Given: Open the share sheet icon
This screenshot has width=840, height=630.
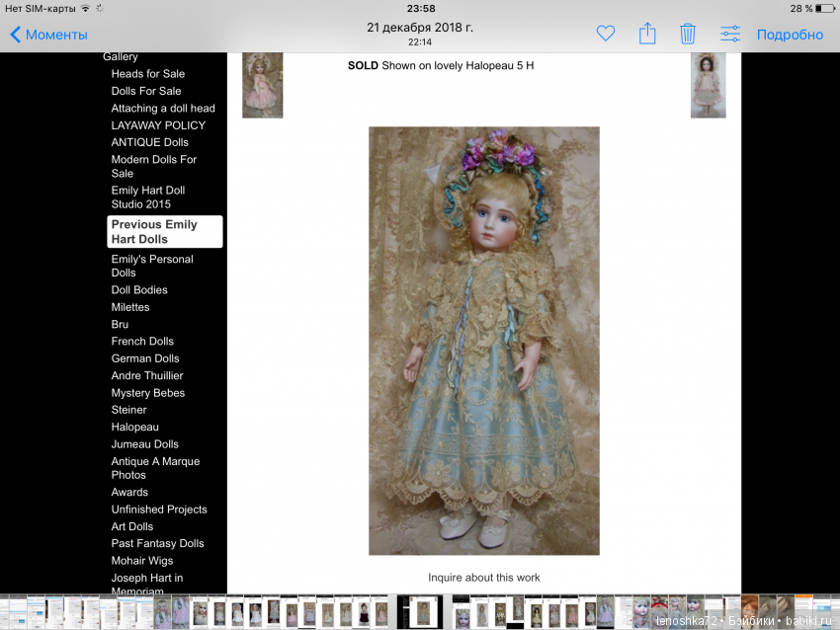Looking at the screenshot, I should coord(647,35).
